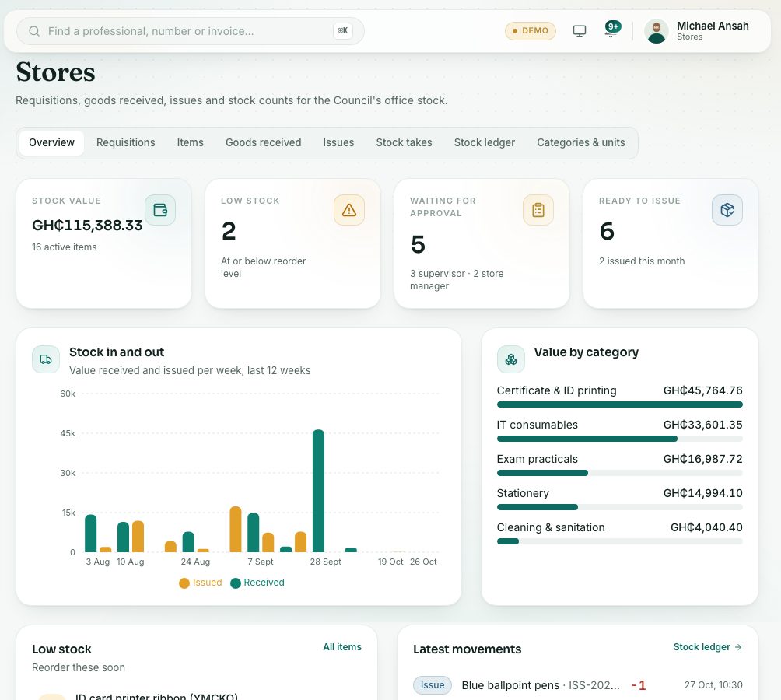The image size is (781, 700).
Task: Click clipboard icon on Waiting for Approval card
Action: (538, 210)
